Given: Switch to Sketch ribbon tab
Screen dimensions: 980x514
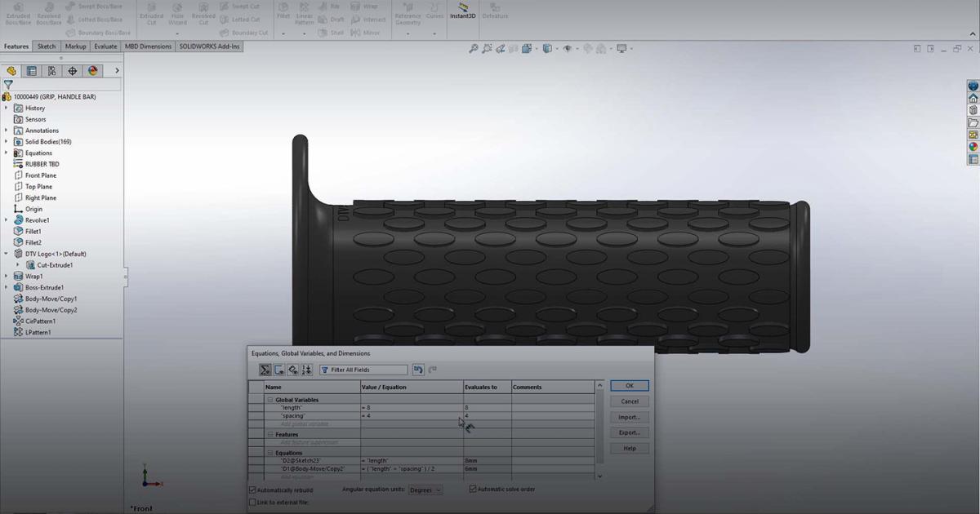Looking at the screenshot, I should click(x=47, y=47).
